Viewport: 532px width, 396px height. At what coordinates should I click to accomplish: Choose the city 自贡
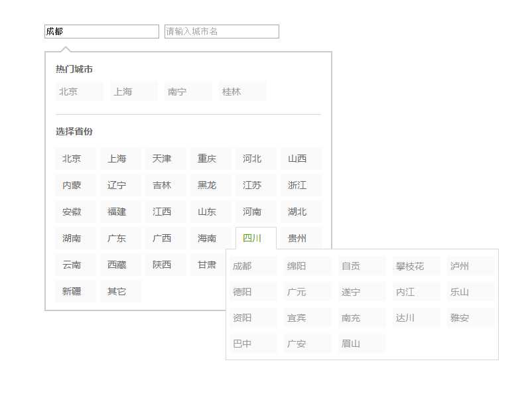tap(362, 266)
